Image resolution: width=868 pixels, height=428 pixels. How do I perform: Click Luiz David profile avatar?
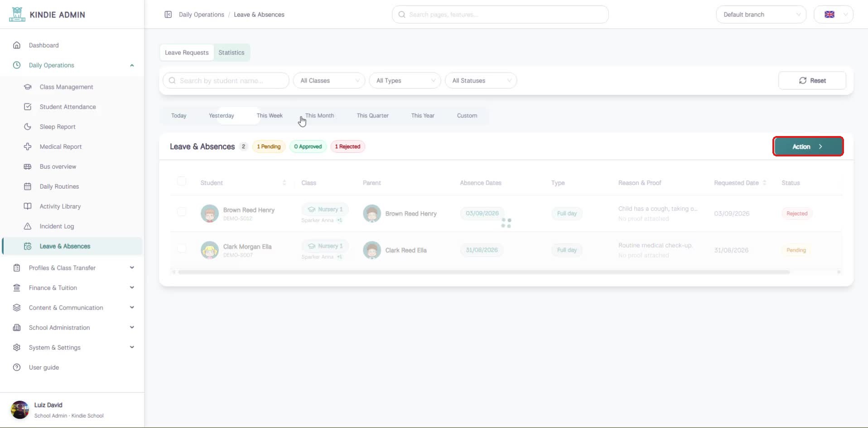coord(20,410)
